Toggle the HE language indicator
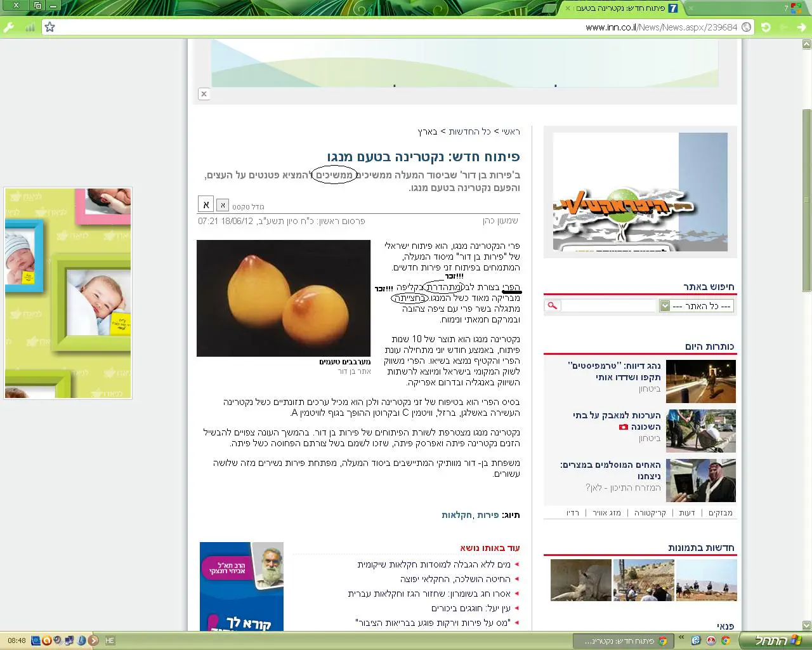 [x=110, y=640]
